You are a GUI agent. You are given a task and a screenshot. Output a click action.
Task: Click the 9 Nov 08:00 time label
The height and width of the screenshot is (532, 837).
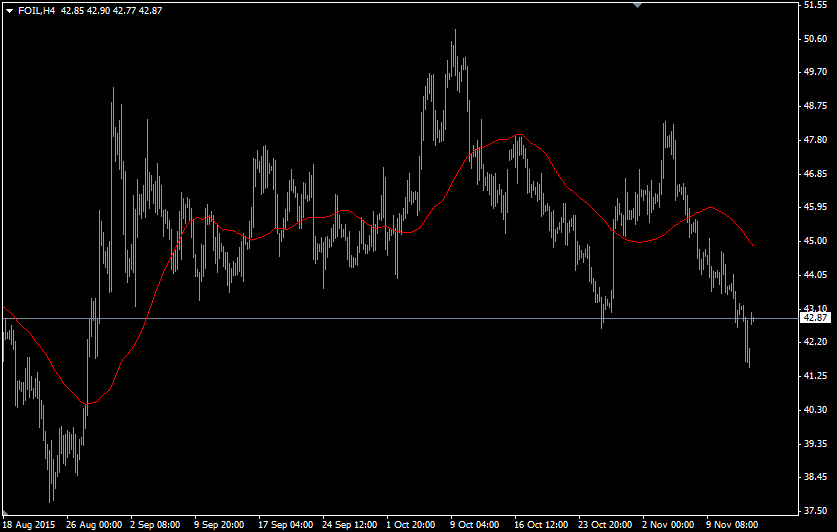tap(732, 525)
